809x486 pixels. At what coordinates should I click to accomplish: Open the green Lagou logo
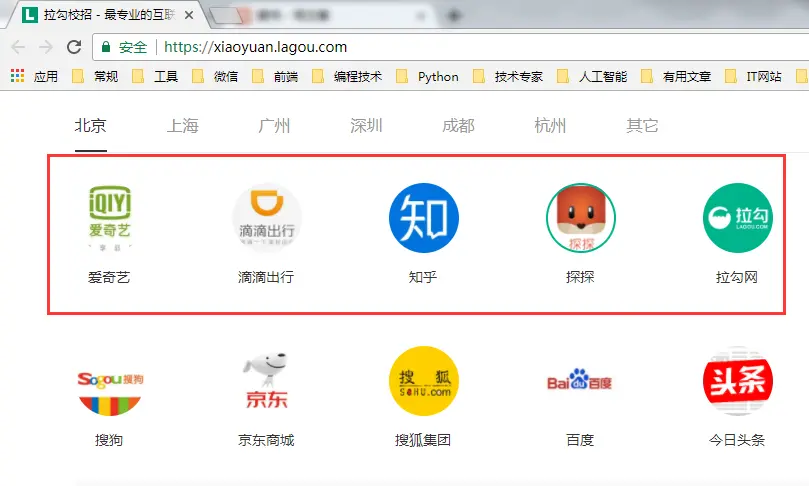[x=738, y=218]
